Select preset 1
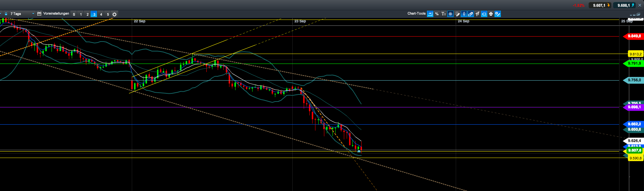This screenshot has height=191, width=644. point(81,14)
